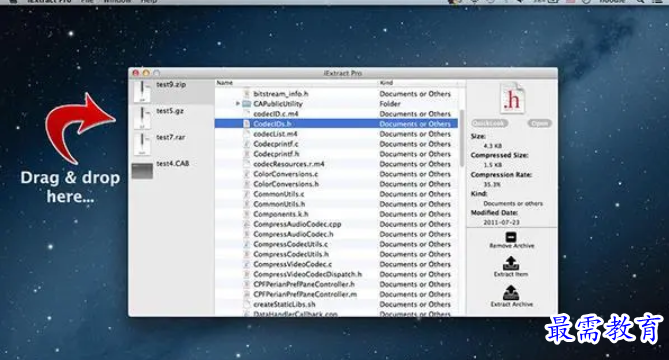Click file icon beside codecList.m4
669x360 pixels.
(x=247, y=134)
